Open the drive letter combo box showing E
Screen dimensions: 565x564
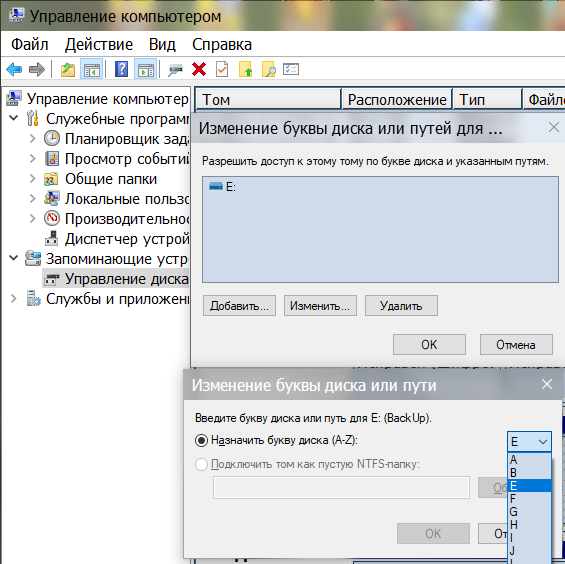tap(529, 441)
